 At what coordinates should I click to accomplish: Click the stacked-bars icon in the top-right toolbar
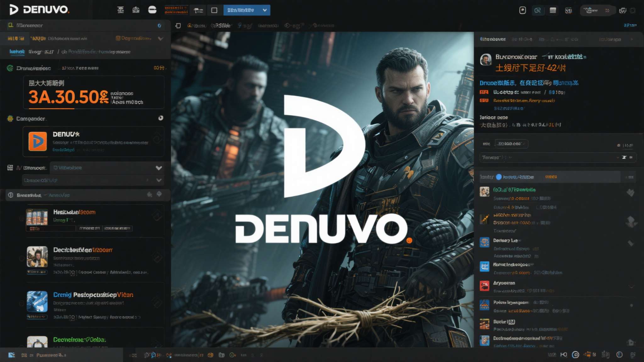(553, 10)
